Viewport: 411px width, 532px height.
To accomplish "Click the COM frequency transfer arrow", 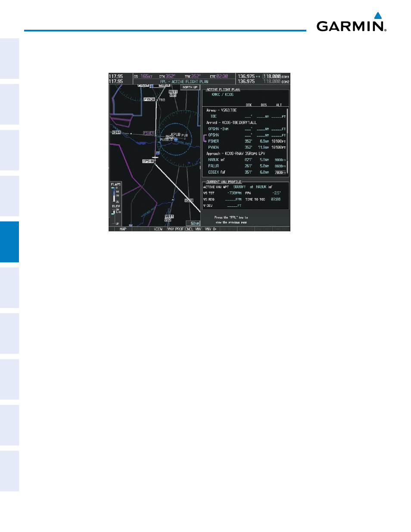I will 258,76.
